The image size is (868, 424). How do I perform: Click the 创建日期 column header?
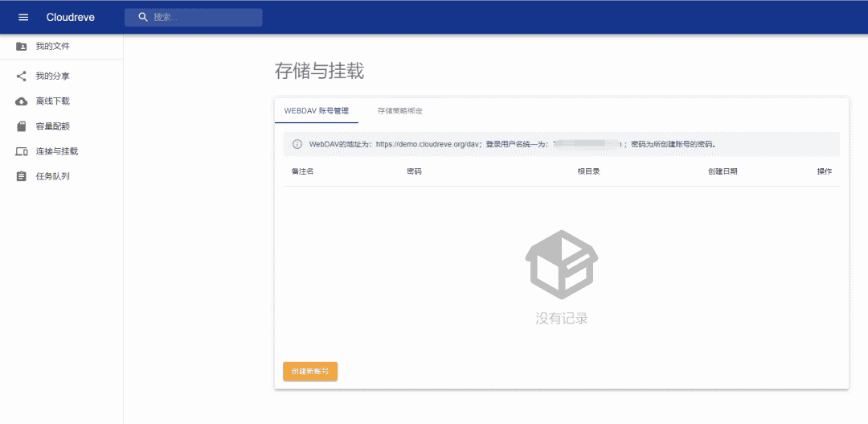[x=723, y=171]
